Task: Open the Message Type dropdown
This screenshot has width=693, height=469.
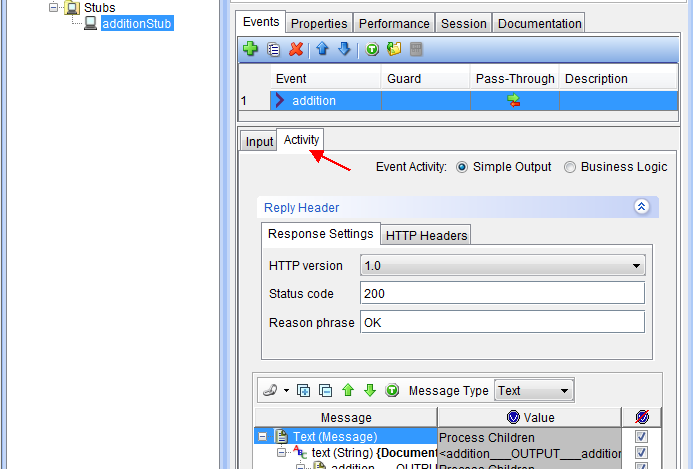Action: tap(564, 391)
